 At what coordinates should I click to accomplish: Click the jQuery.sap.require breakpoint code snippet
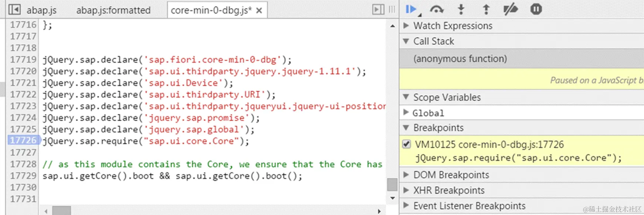518,158
